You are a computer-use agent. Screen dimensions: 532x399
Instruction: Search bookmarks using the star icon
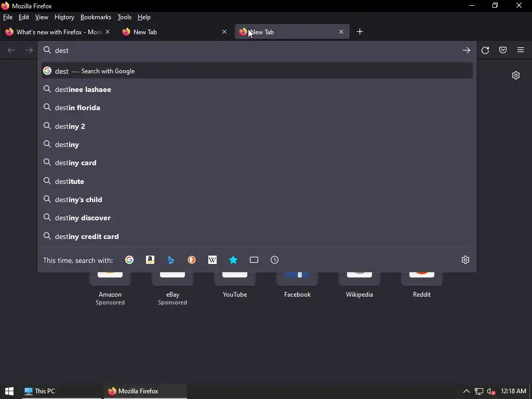[233, 260]
